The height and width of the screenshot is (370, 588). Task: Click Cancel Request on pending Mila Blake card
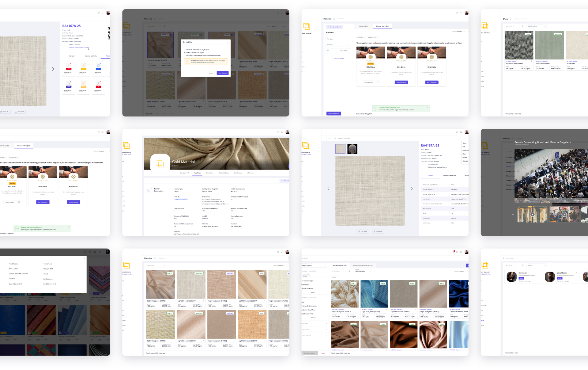[368, 82]
